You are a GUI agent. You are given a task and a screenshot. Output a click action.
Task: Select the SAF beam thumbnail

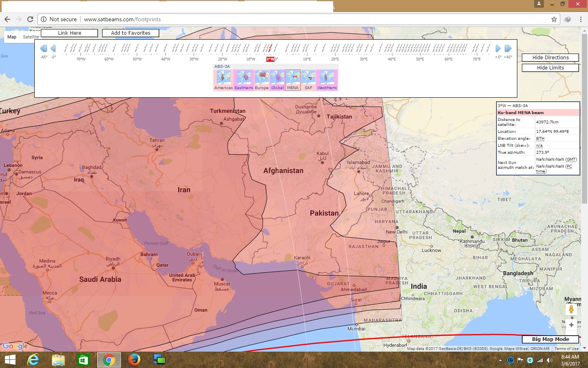(x=308, y=80)
